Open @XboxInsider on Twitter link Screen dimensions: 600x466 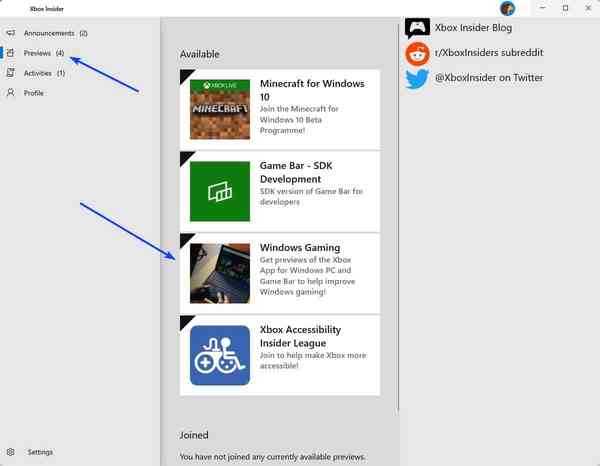point(489,78)
